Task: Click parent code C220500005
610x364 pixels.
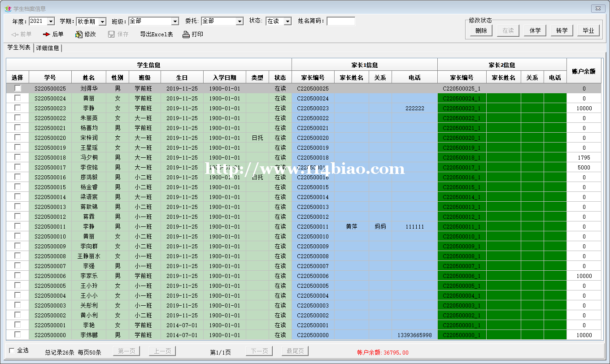Action: (313, 286)
